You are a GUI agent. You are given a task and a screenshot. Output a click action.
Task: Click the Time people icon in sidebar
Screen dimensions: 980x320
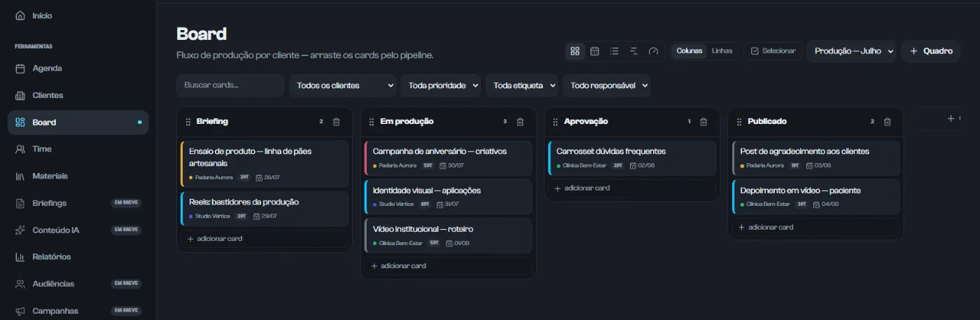click(20, 149)
